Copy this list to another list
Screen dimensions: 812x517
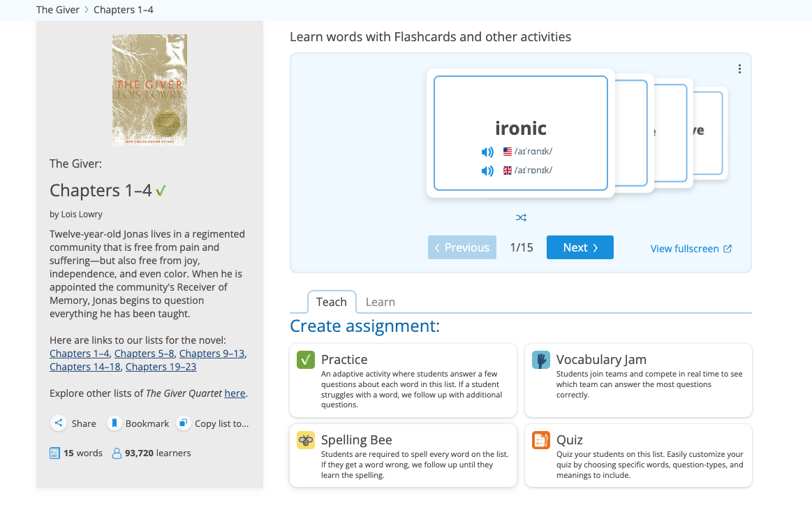coord(182,423)
